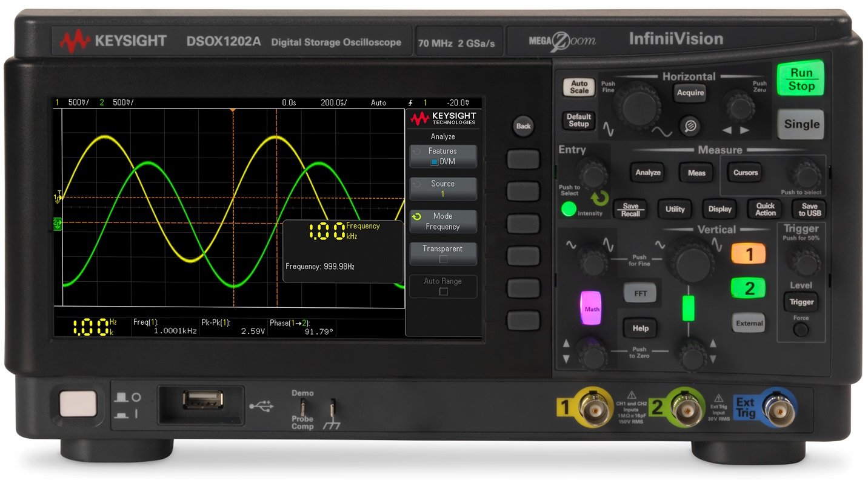Cycle the Mode Frequency softkey
Screen dimensions: 868x483
coord(443,221)
